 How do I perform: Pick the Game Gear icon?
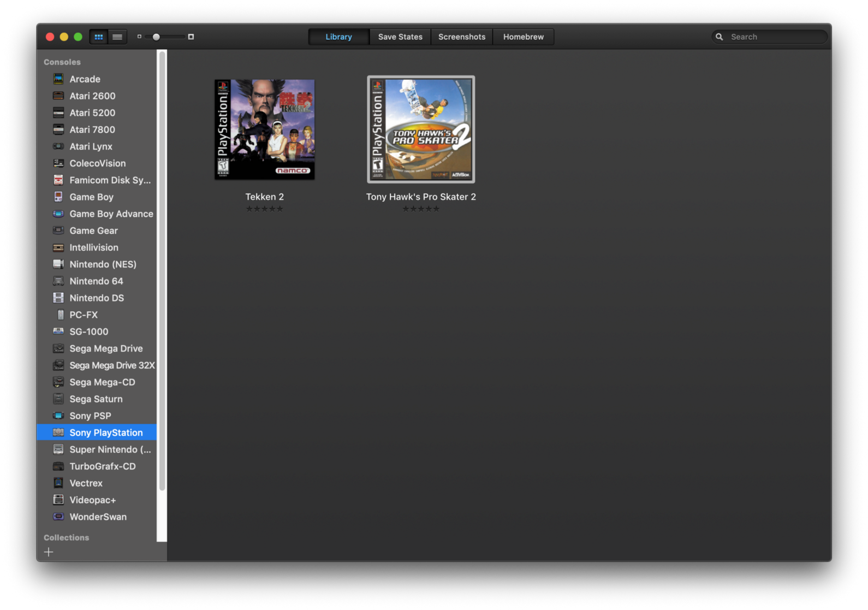pos(58,230)
